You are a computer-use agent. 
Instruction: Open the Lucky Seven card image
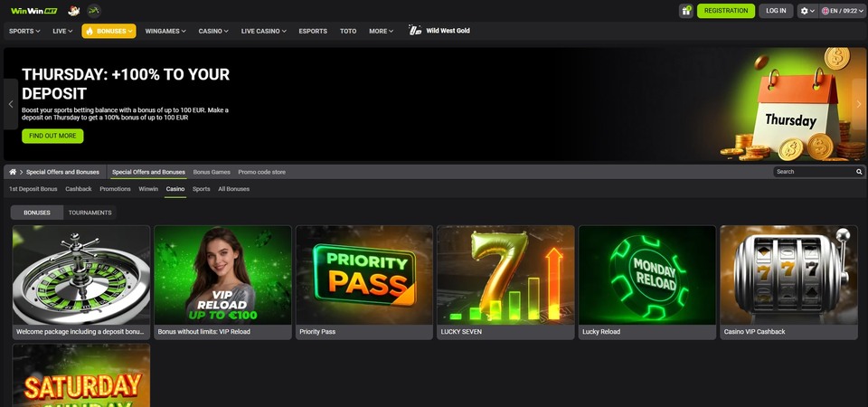pos(505,275)
